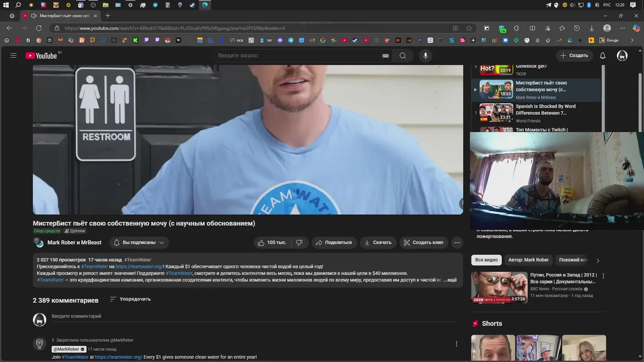644x362 pixels.
Task: Open the teamwater.org link in the description
Action: (139, 266)
